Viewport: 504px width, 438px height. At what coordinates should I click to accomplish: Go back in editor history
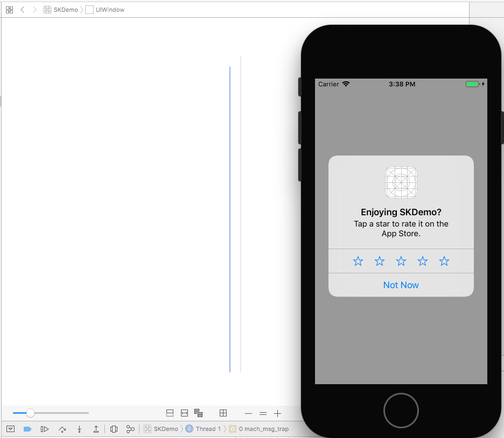23,10
